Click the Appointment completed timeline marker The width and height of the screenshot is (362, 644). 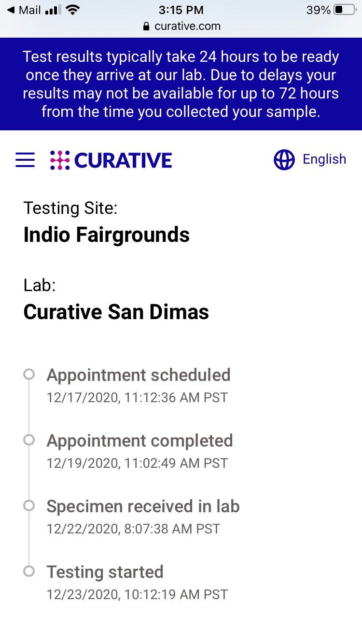click(x=29, y=440)
